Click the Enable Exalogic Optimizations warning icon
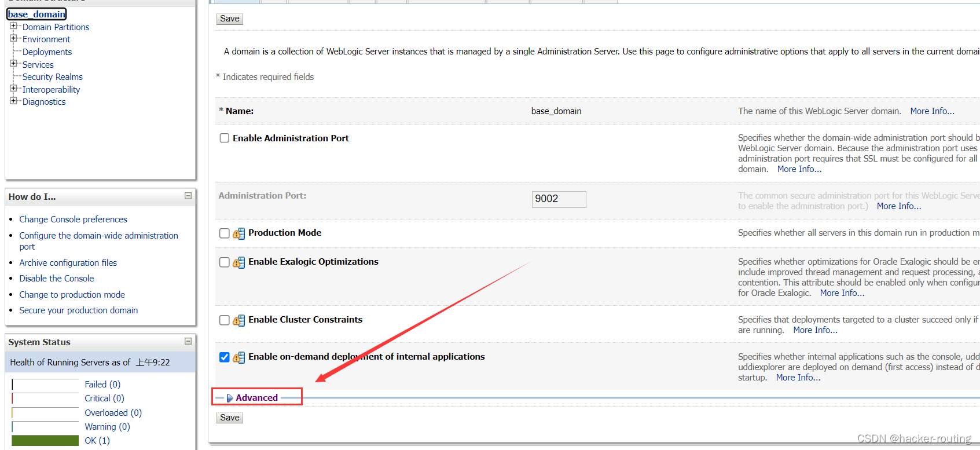The height and width of the screenshot is (450, 980). coord(238,262)
